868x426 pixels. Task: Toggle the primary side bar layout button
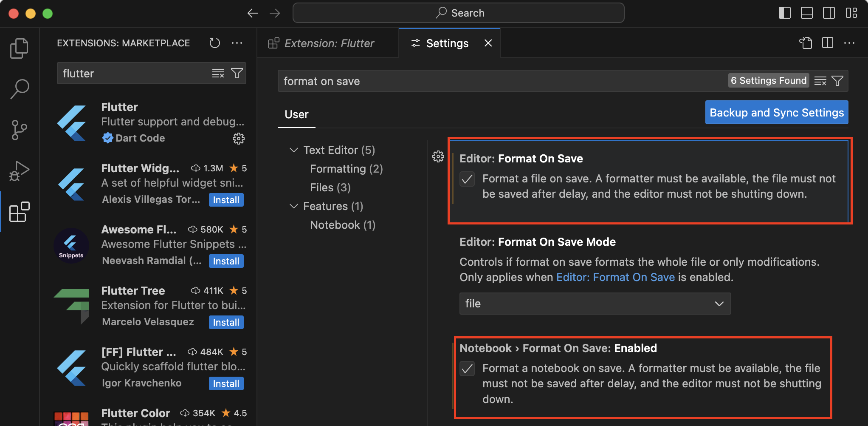(x=784, y=13)
